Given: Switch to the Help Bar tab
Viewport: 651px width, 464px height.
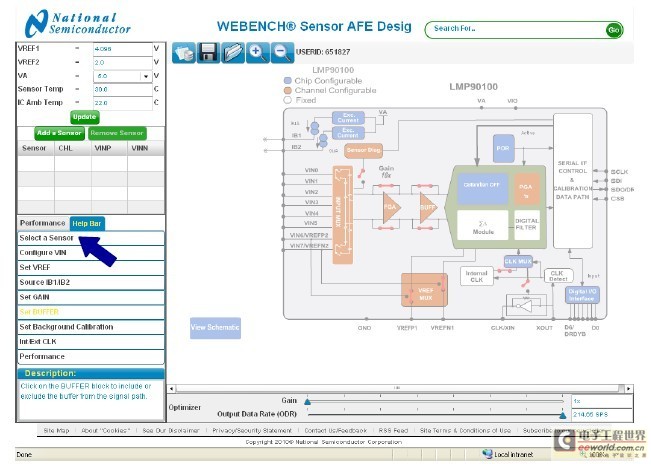Looking at the screenshot, I should (x=87, y=223).
